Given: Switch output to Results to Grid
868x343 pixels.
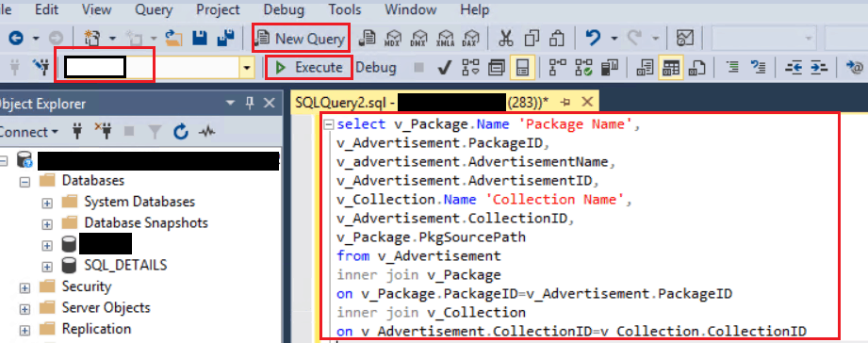Looking at the screenshot, I should tap(671, 68).
